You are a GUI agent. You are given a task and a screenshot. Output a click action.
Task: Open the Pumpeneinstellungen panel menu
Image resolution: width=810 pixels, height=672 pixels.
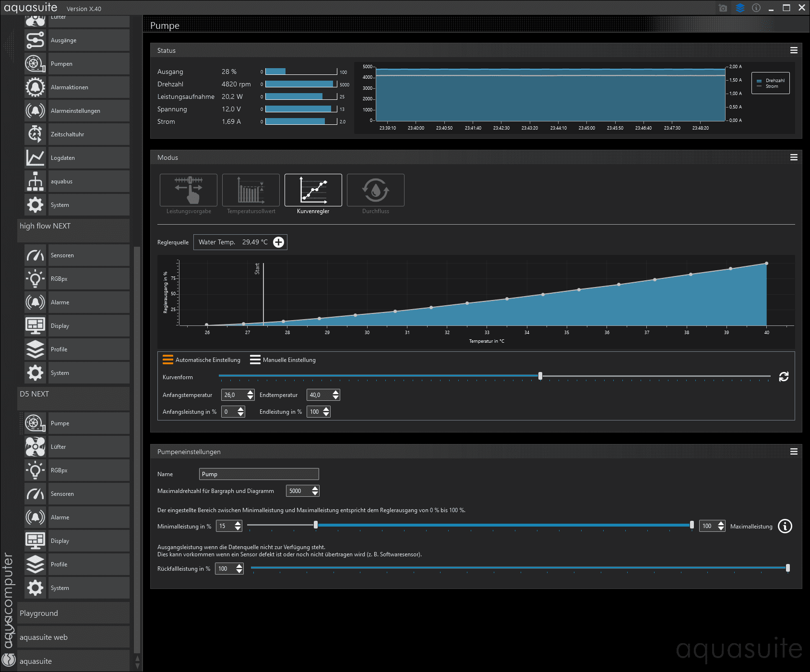(x=794, y=452)
